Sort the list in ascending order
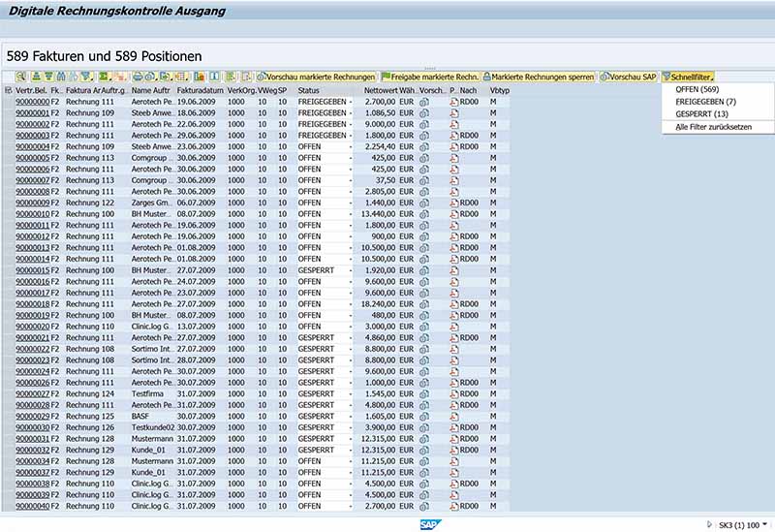 coord(36,77)
